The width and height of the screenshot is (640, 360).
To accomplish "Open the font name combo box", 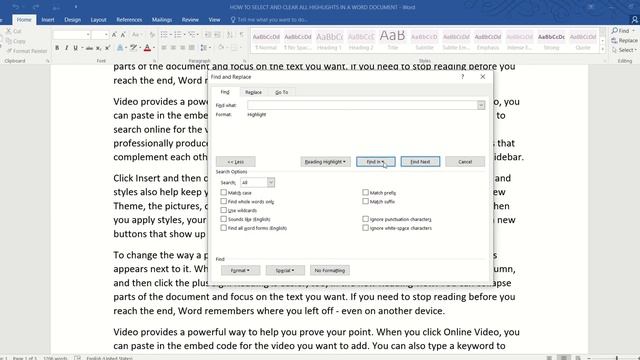I will [71, 35].
